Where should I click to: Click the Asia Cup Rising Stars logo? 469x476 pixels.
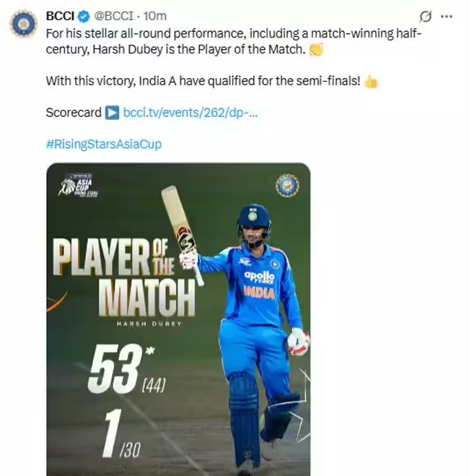click(79, 186)
